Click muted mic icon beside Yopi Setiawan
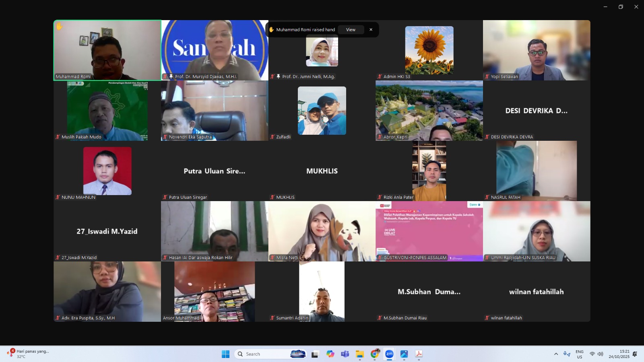The height and width of the screenshot is (362, 644). pos(487,76)
